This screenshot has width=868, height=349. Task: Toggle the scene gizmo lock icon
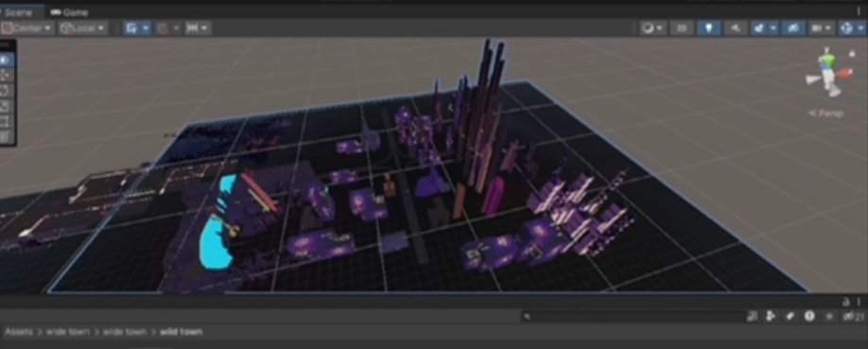852,54
